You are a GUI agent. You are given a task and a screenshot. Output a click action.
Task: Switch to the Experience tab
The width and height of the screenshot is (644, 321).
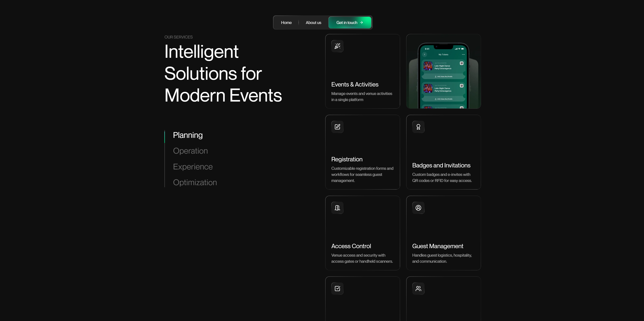tap(193, 167)
